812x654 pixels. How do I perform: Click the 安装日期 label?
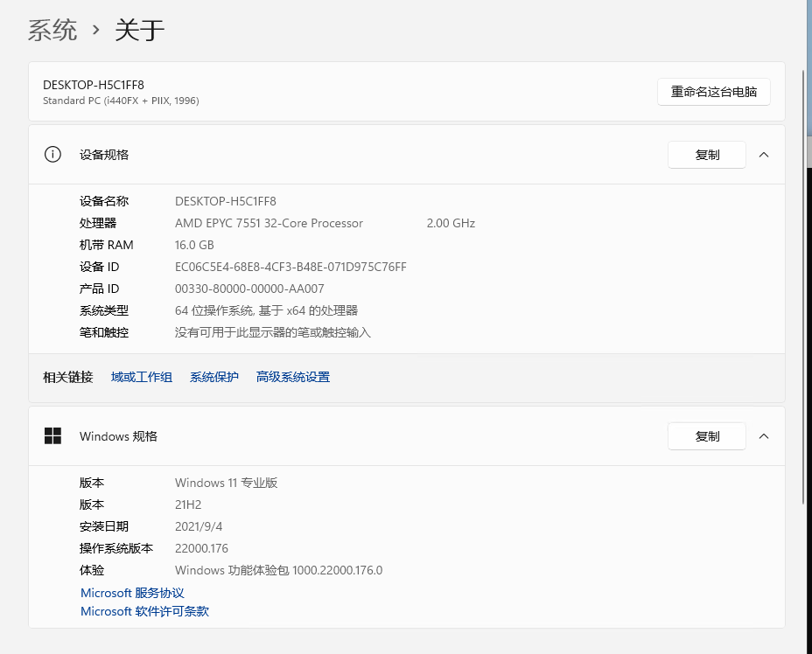tap(103, 526)
